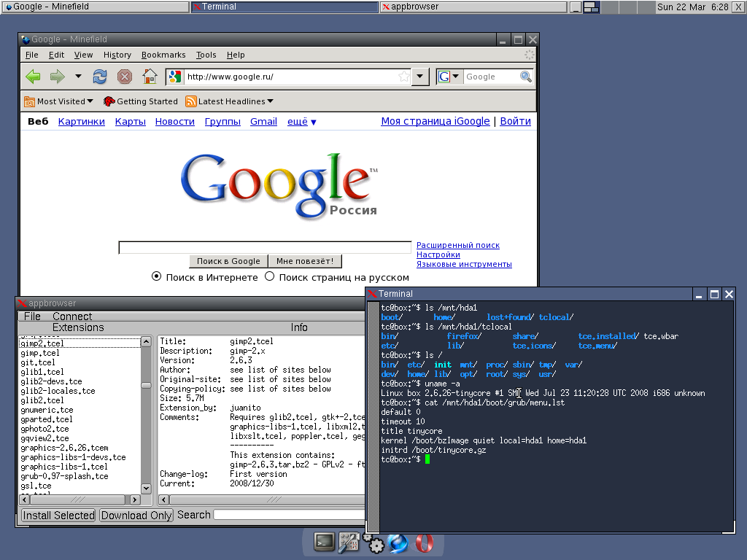
Task: Click the Extensions list scroll-up arrow
Action: coord(146,341)
